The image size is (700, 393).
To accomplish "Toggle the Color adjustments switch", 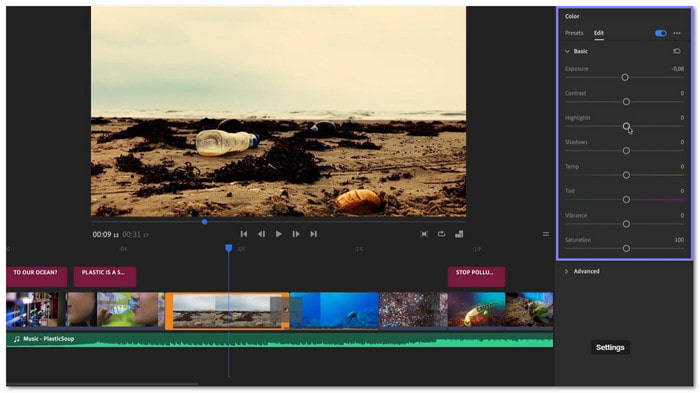I will tap(661, 33).
